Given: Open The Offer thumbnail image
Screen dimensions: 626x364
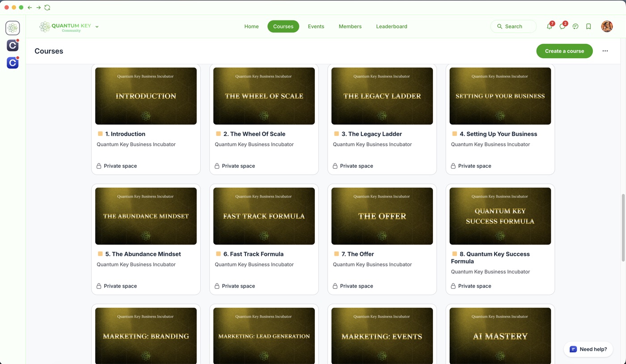Looking at the screenshot, I should coord(382,216).
